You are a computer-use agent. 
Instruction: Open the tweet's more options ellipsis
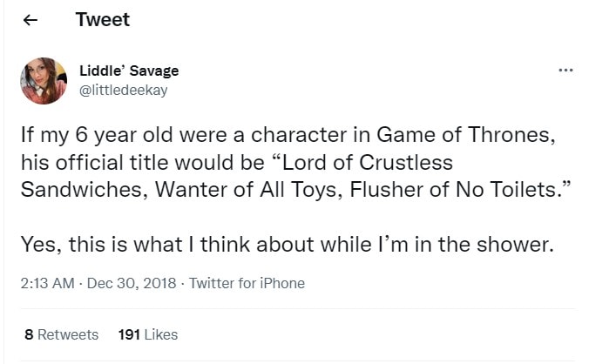[565, 70]
